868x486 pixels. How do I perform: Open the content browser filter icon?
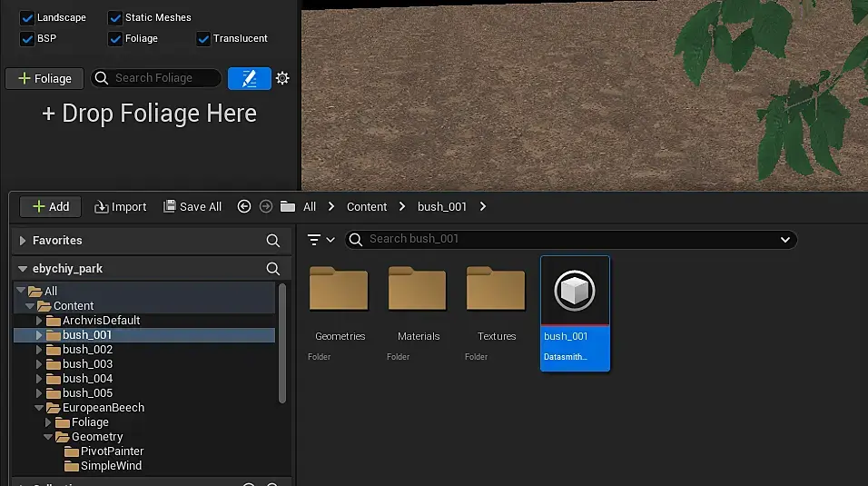pyautogui.click(x=315, y=240)
